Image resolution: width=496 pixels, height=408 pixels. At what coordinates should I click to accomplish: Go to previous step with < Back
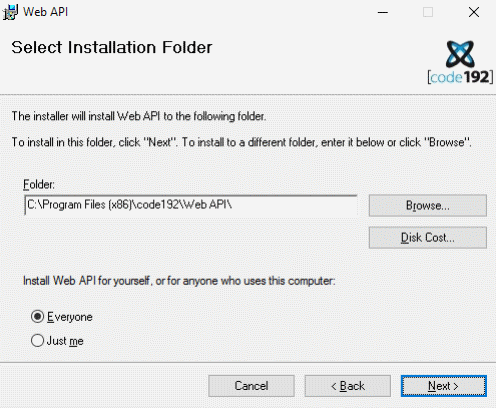(x=348, y=386)
